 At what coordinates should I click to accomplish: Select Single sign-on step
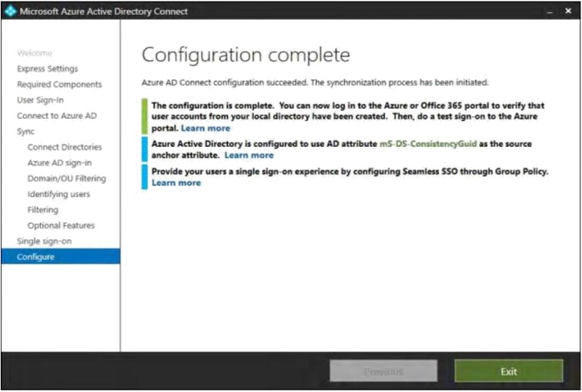click(44, 241)
